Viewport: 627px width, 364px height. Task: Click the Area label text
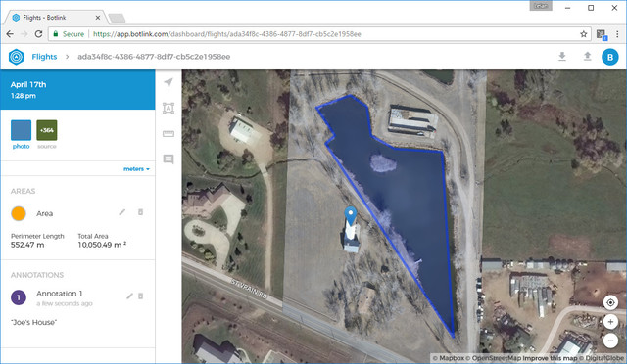pos(44,213)
